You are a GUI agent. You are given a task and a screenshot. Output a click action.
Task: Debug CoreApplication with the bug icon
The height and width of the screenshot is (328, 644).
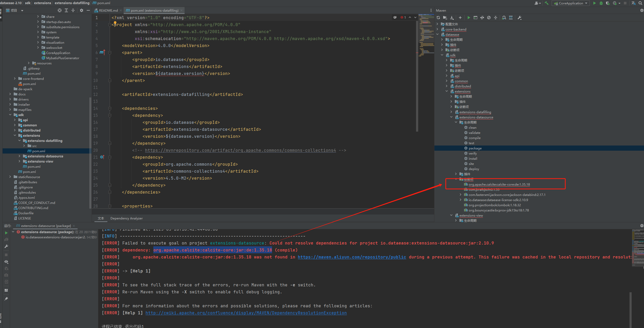click(x=601, y=3)
